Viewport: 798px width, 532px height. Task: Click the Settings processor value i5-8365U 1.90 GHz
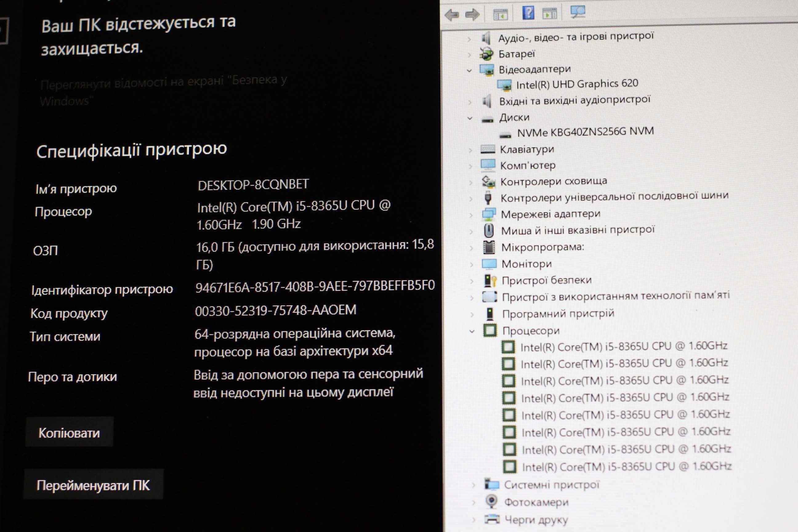click(x=294, y=215)
